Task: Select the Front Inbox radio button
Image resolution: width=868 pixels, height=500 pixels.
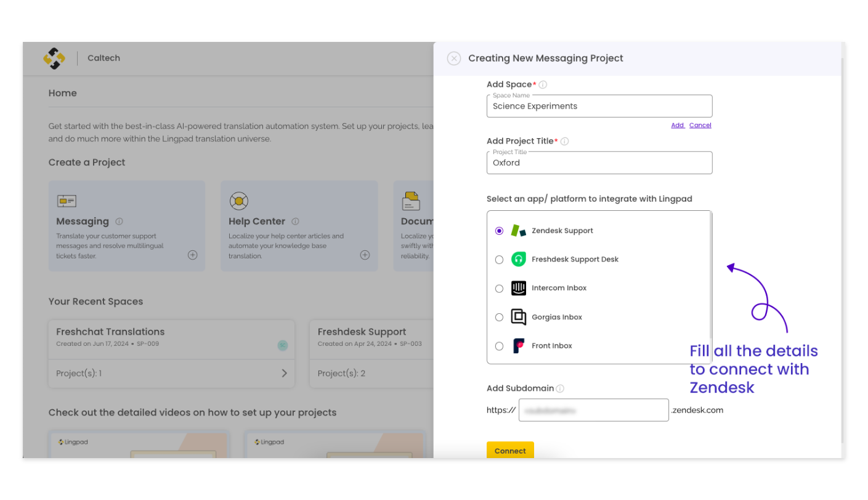Action: coord(500,346)
